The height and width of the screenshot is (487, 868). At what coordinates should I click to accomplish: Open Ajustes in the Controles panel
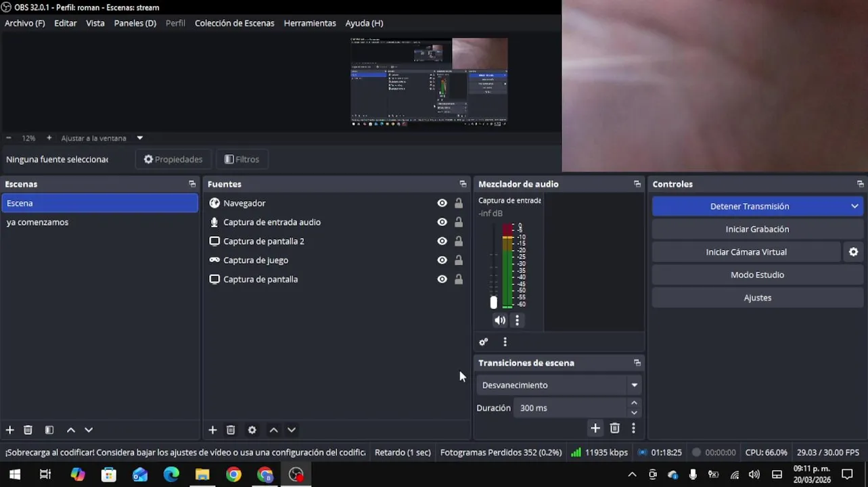[757, 298]
